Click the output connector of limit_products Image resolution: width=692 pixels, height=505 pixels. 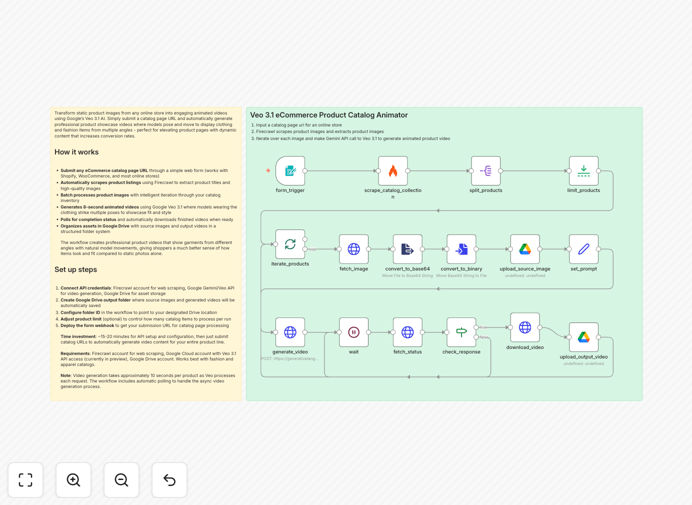(598, 171)
